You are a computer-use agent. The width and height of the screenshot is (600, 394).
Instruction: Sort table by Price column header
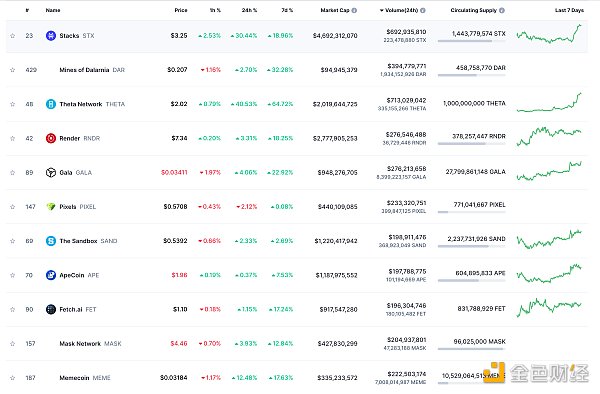(x=181, y=10)
